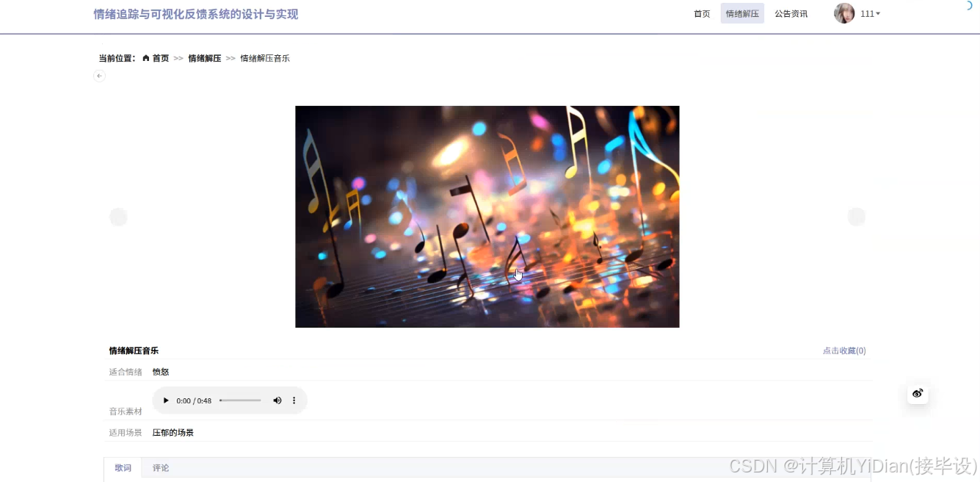The height and width of the screenshot is (482, 980).
Task: Click the audio progress slider
Action: pos(240,400)
